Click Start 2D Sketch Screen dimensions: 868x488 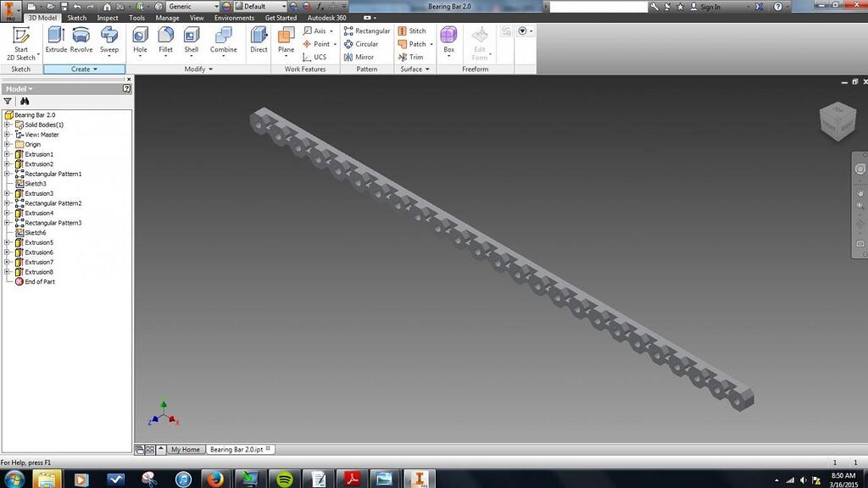pos(21,40)
